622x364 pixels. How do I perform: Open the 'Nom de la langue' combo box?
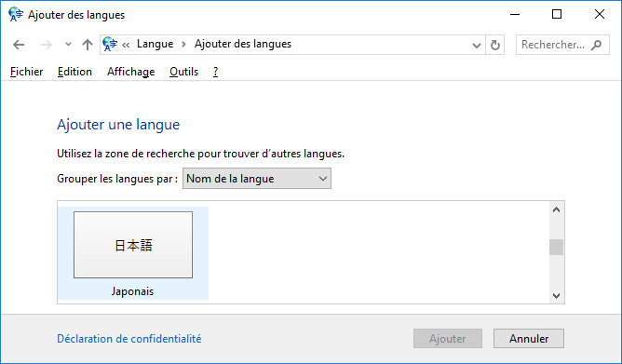257,179
